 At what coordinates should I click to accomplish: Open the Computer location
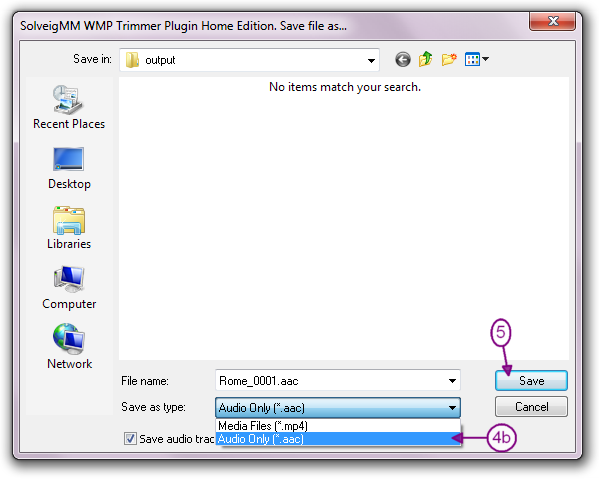(x=69, y=288)
